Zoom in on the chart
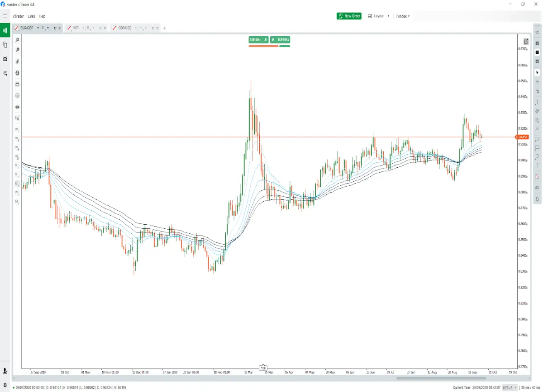 [17, 40]
